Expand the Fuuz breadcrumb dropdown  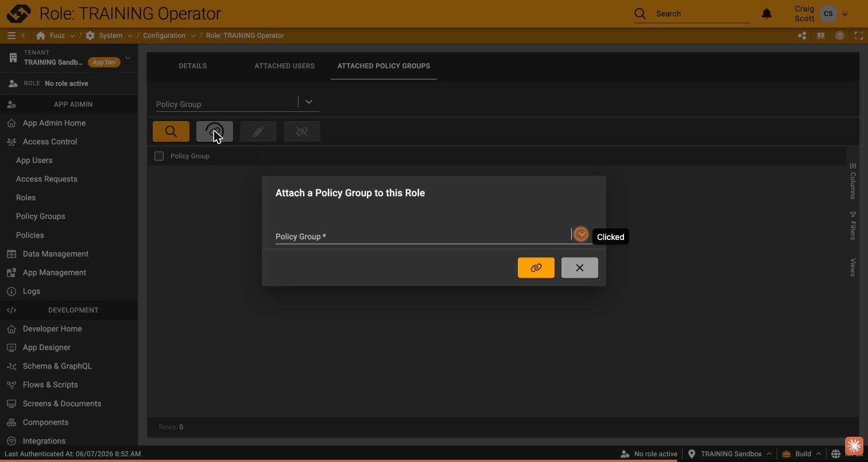(x=72, y=36)
